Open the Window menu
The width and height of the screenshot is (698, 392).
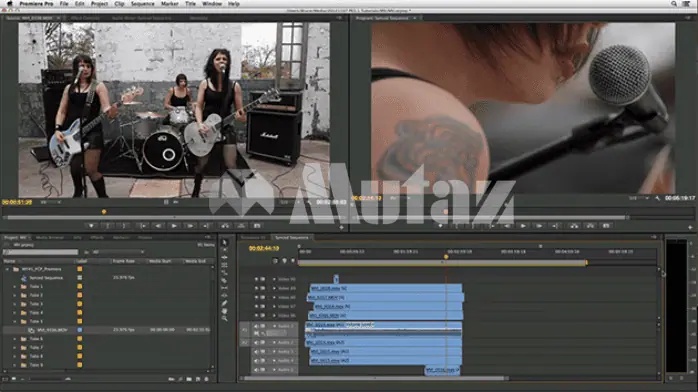tap(212, 4)
